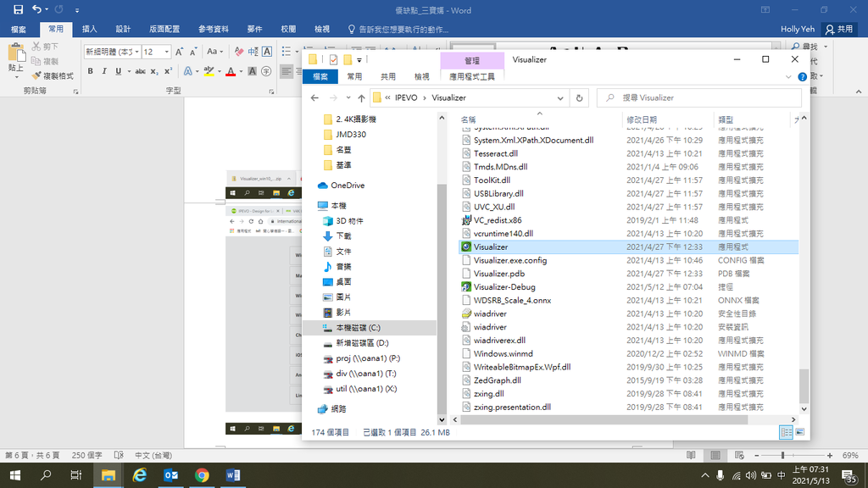Click 複製格式 Format Painter
Screen dimensions: 868x488
click(53, 75)
